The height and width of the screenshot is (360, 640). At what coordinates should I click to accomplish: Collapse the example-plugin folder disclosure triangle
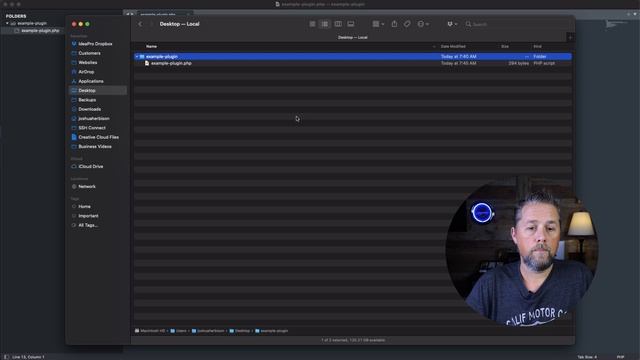click(137, 57)
